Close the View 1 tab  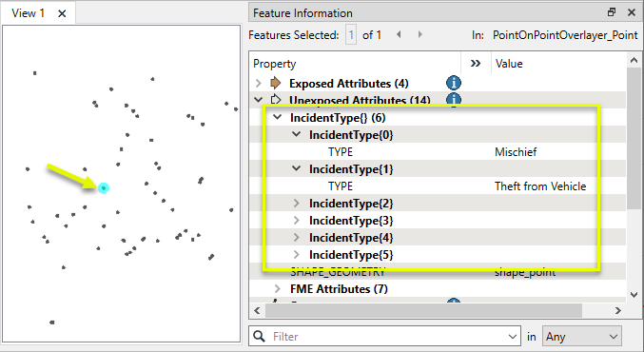tap(62, 13)
